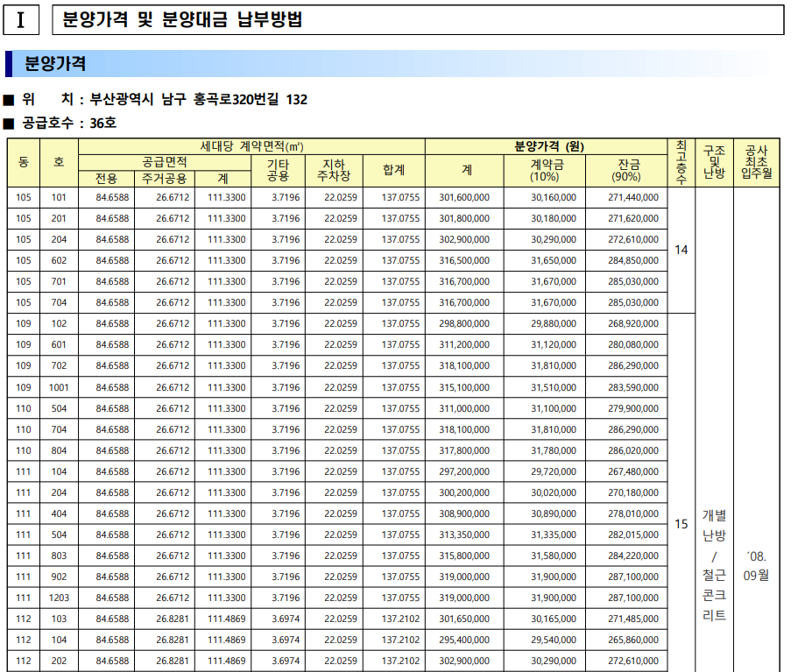The width and height of the screenshot is (805, 672).
Task: Click the 호 cell '803'
Action: coord(59,555)
